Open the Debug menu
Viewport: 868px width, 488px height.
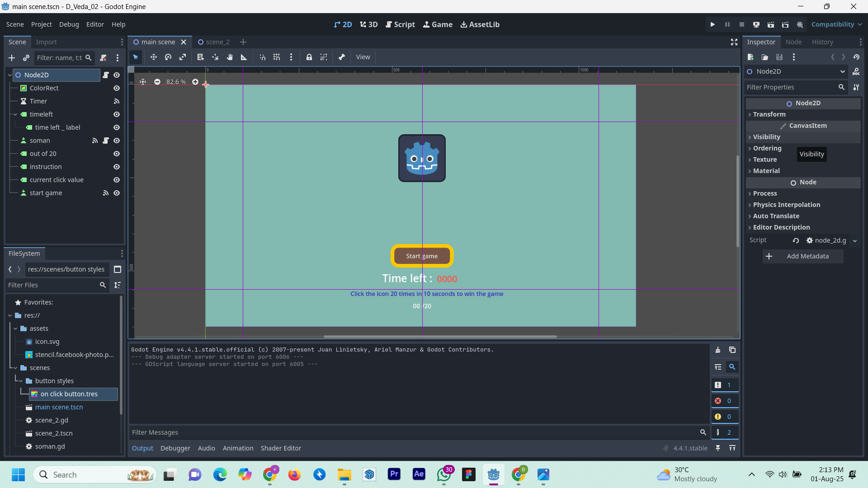click(x=69, y=24)
